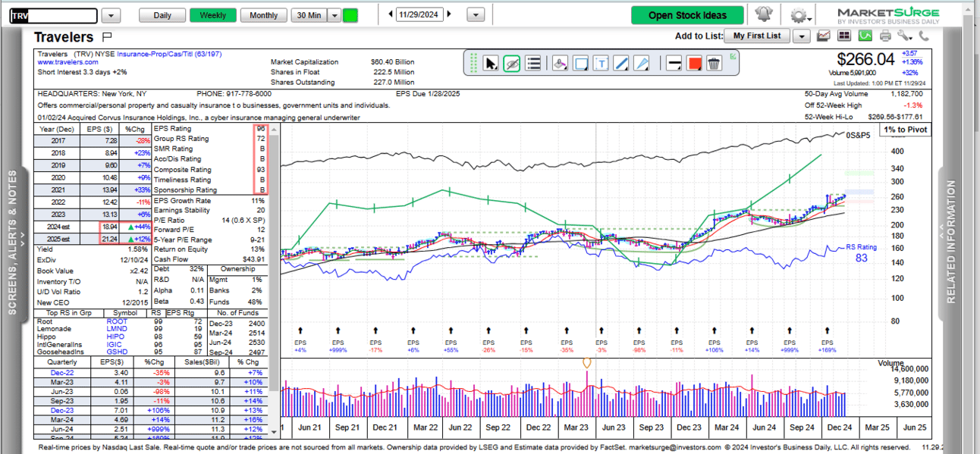Click the alerts bell icon
This screenshot has height=454, width=980.
(x=762, y=15)
